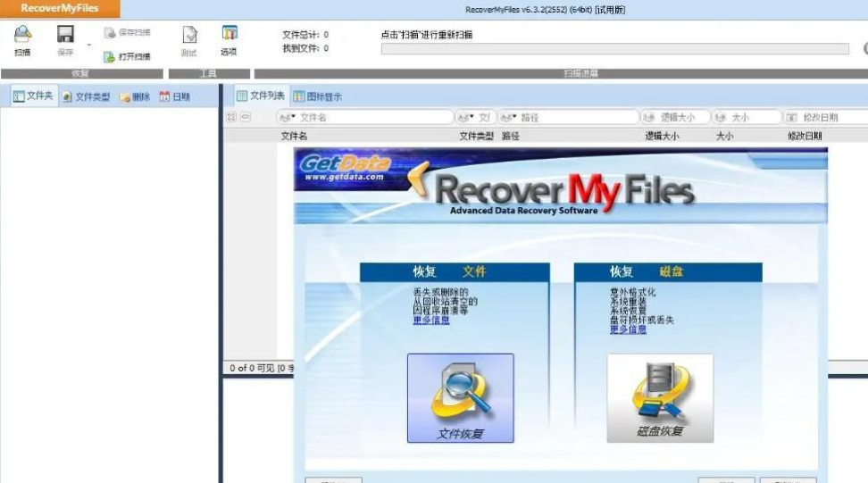868x483 pixels.
Task: Open 选项 options from the ribbon
Action: click(229, 40)
